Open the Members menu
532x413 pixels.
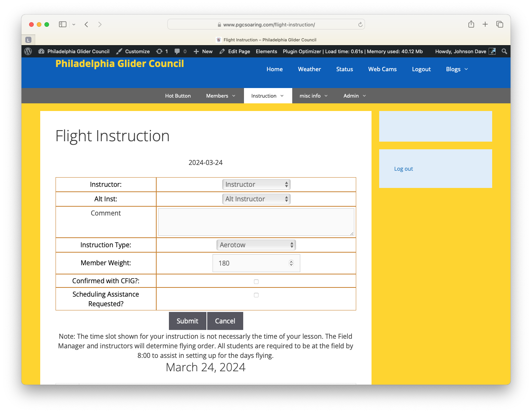click(221, 96)
